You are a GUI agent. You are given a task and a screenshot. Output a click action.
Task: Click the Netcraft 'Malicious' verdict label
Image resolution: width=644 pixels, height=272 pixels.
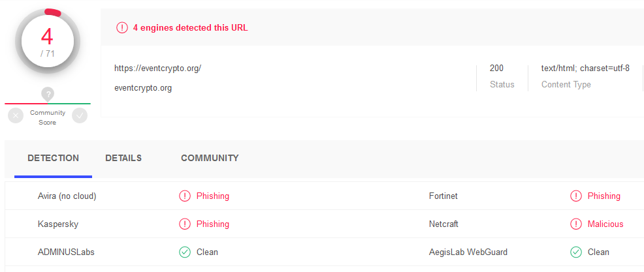click(x=605, y=224)
